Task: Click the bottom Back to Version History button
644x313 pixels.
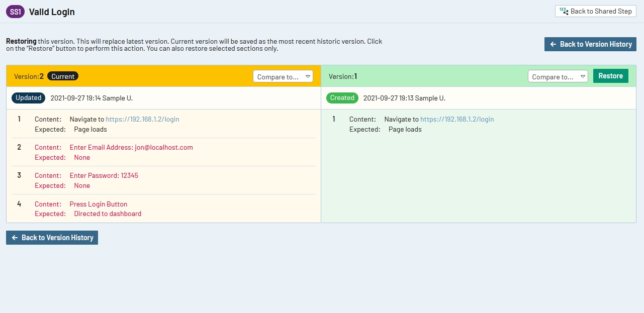Action: (52, 238)
